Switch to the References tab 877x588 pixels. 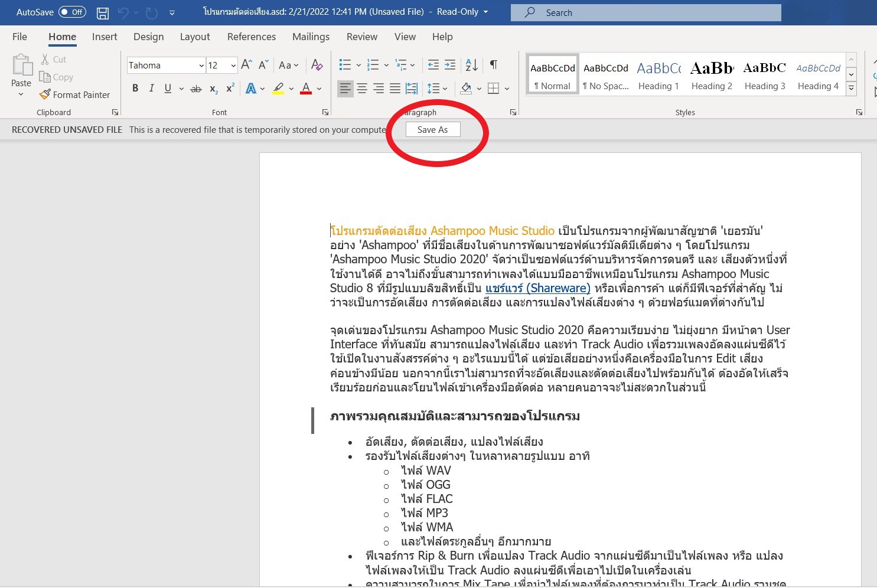pyautogui.click(x=251, y=37)
